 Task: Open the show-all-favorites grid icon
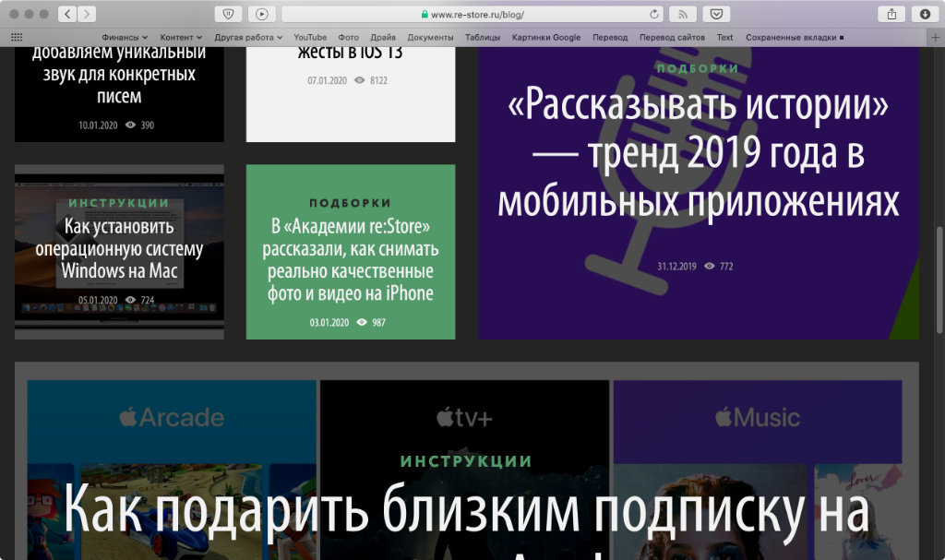coord(17,38)
